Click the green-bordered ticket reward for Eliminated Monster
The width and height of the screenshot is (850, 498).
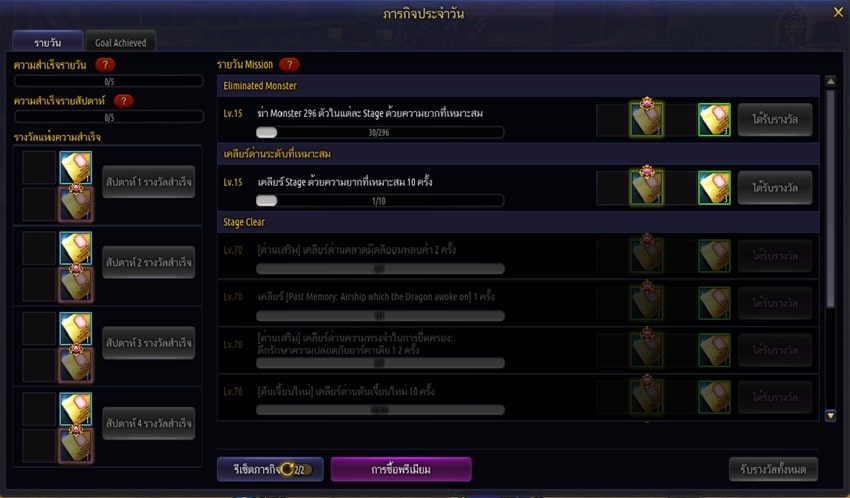pyautogui.click(x=714, y=119)
